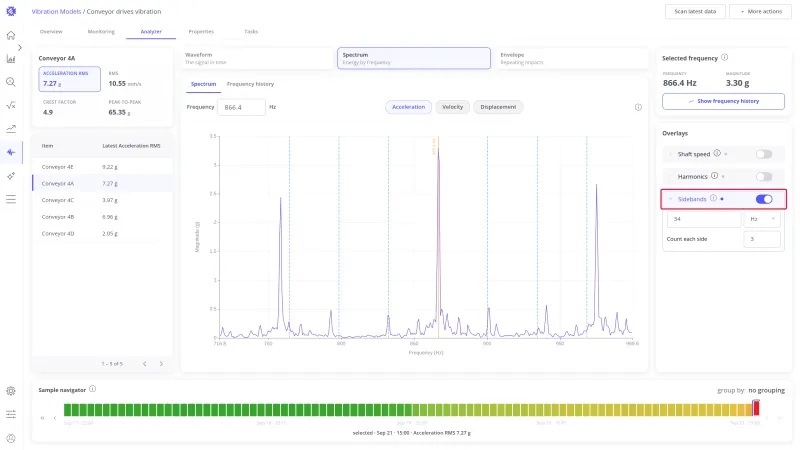Select the Acceleration RMS metric card
Screen dimensions: 800x450
[x=69, y=79]
